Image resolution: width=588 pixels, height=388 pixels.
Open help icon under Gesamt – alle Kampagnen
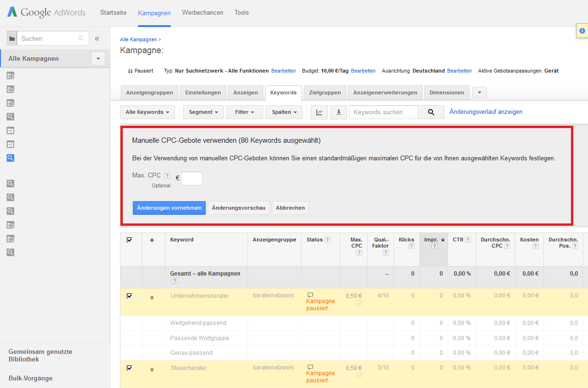(174, 281)
